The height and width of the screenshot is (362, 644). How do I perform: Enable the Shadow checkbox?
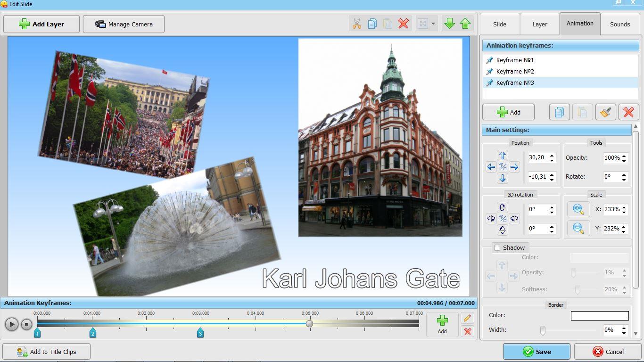coord(497,247)
